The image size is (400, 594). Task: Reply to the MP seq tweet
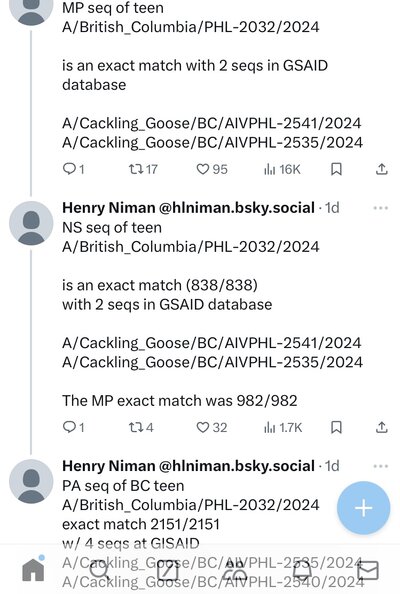pyautogui.click(x=73, y=169)
